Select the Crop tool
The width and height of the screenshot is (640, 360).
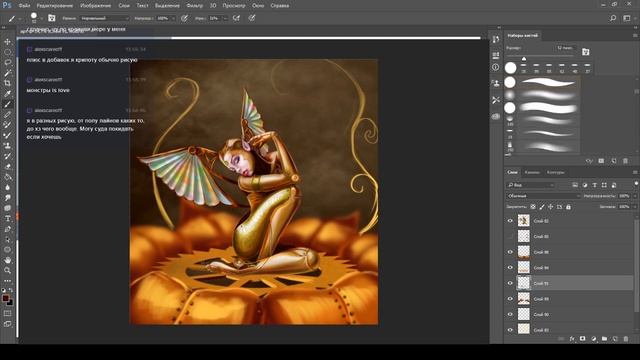[x=7, y=83]
